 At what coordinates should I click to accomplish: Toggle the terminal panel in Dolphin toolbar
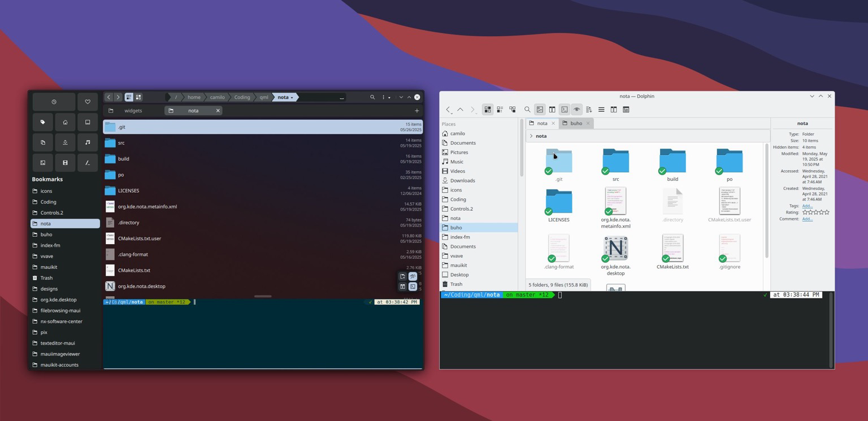[564, 110]
